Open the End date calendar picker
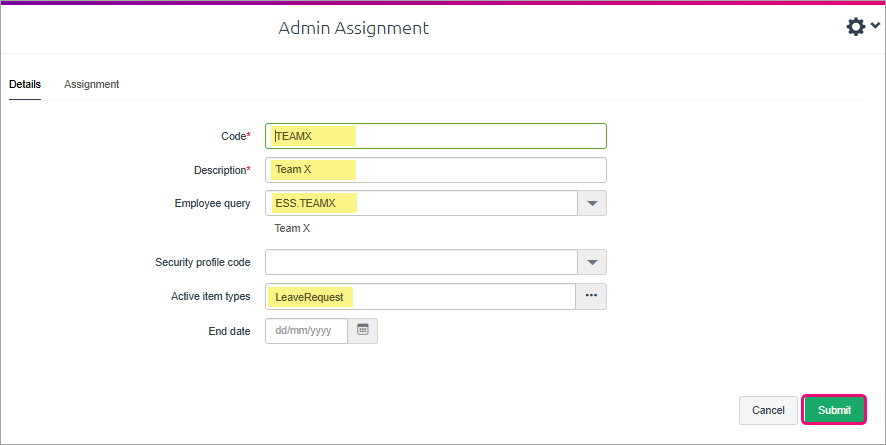The width and height of the screenshot is (886, 445). coord(363,331)
